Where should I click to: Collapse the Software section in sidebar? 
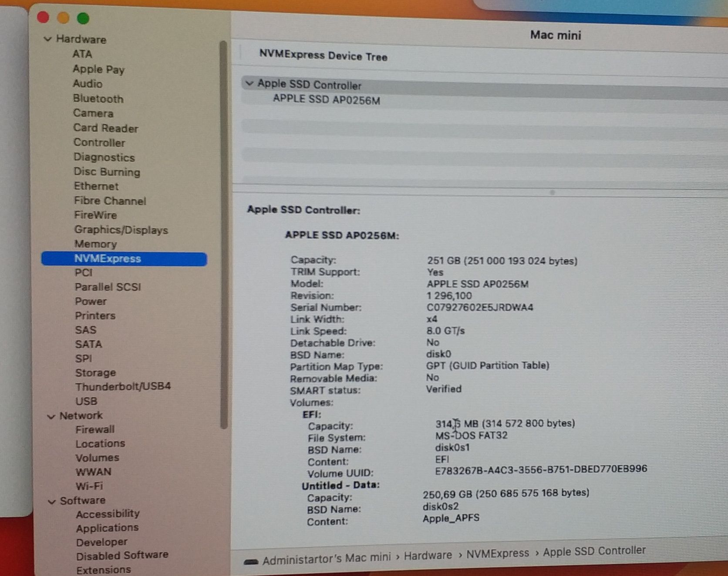pyautogui.click(x=51, y=502)
